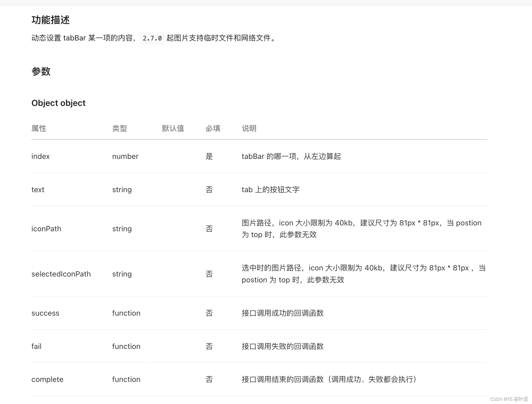532x404 pixels.
Task: Click description 接口调用结束的回调函数
Action: (x=329, y=379)
